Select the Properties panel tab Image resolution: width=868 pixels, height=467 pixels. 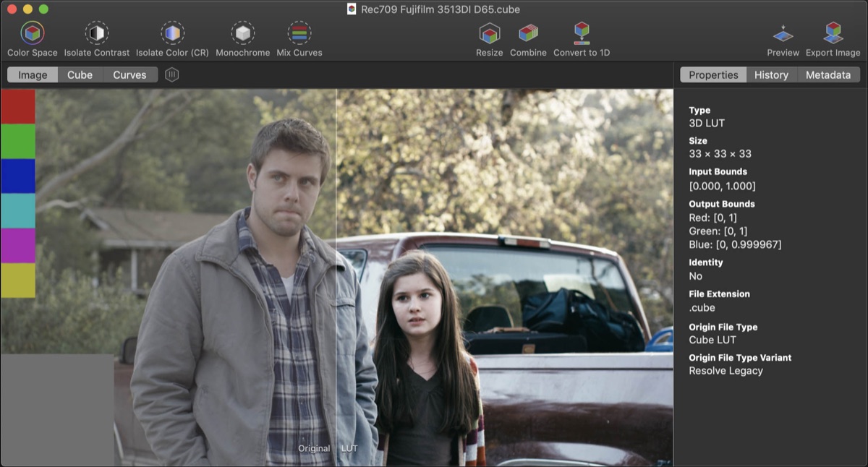click(x=713, y=74)
